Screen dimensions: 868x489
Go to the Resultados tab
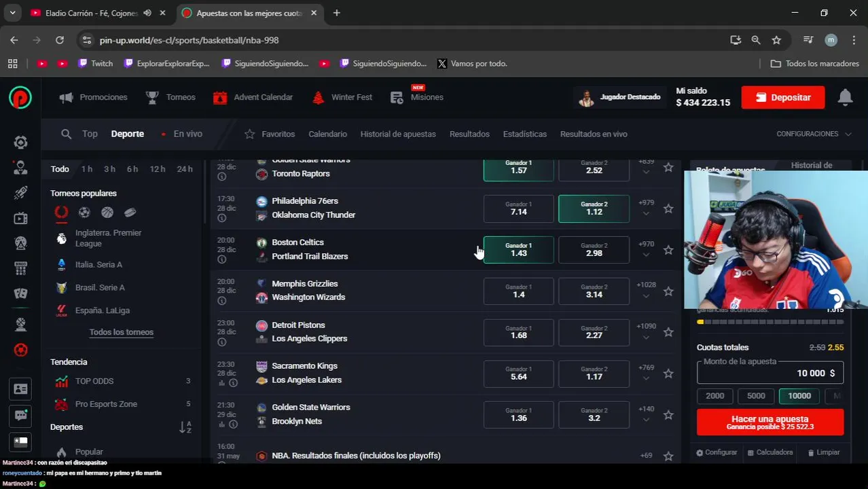pos(469,134)
